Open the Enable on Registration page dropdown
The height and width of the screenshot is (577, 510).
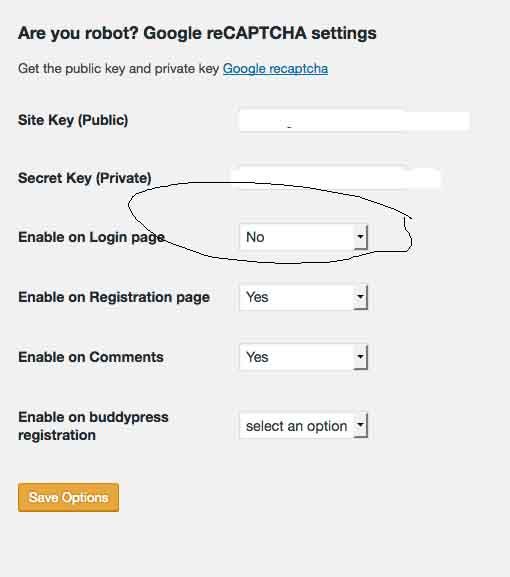click(303, 297)
